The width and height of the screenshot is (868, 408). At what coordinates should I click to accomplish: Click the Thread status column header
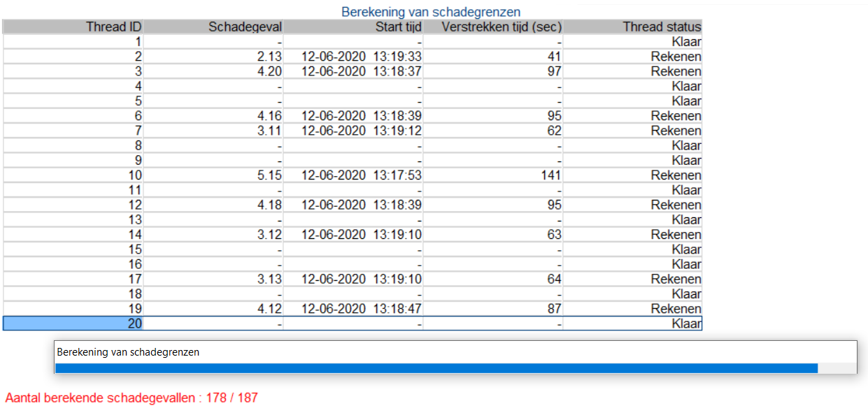[632, 27]
